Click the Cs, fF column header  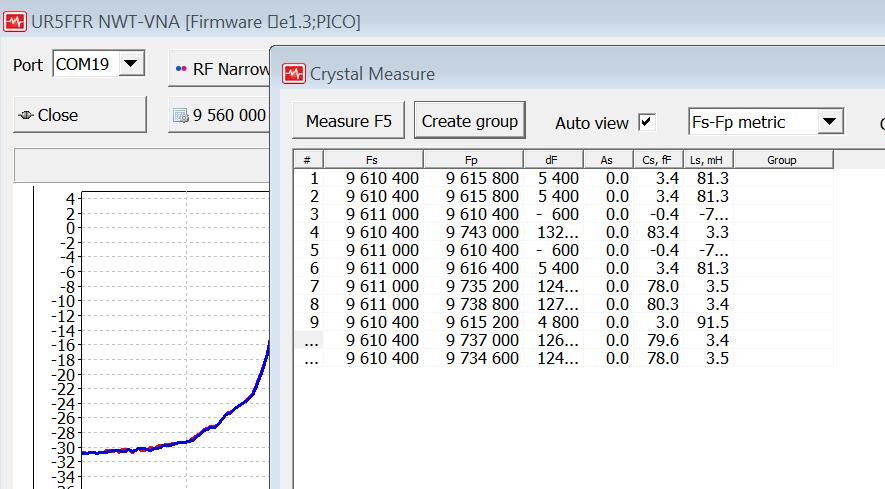pos(657,160)
